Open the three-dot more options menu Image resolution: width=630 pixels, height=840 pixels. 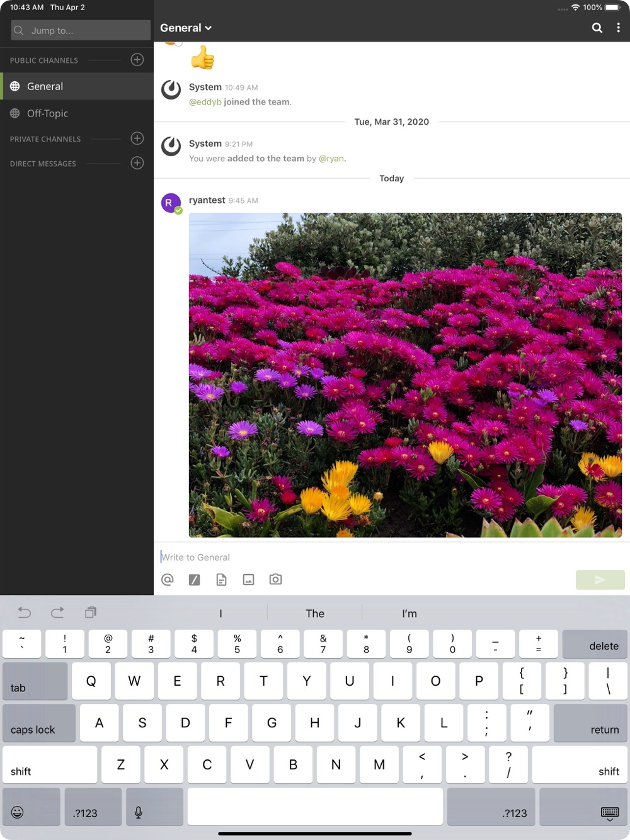tap(618, 28)
